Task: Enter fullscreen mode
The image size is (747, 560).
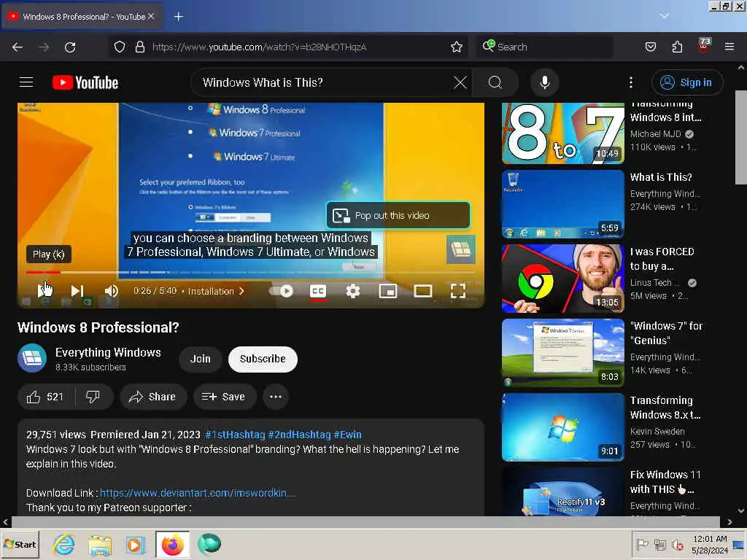Action: pos(458,290)
